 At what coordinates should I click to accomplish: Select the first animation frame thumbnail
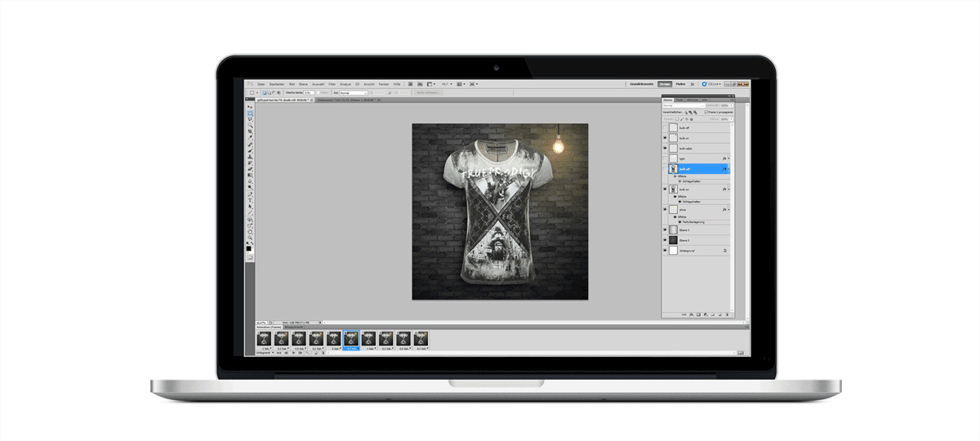[264, 338]
